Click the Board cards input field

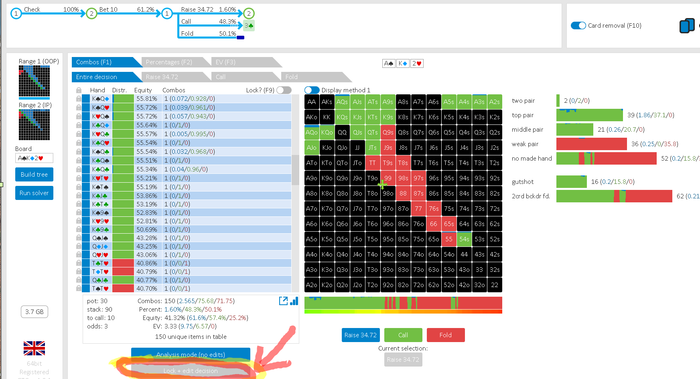tap(34, 158)
